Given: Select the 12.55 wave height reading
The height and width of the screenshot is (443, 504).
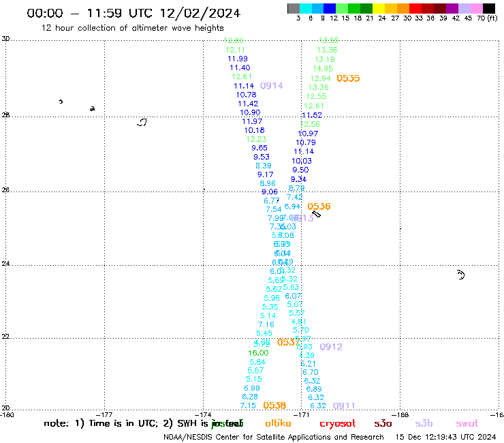Looking at the screenshot, I should click(x=316, y=96).
